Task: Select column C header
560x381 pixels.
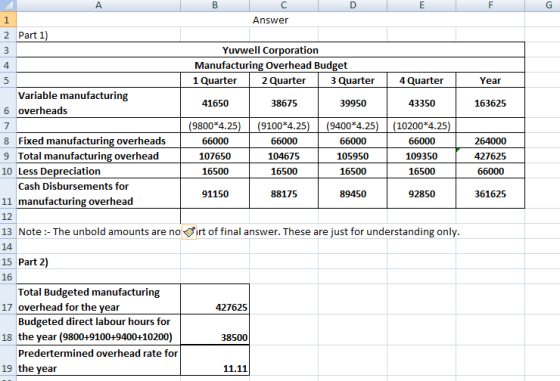Action: 284,5
